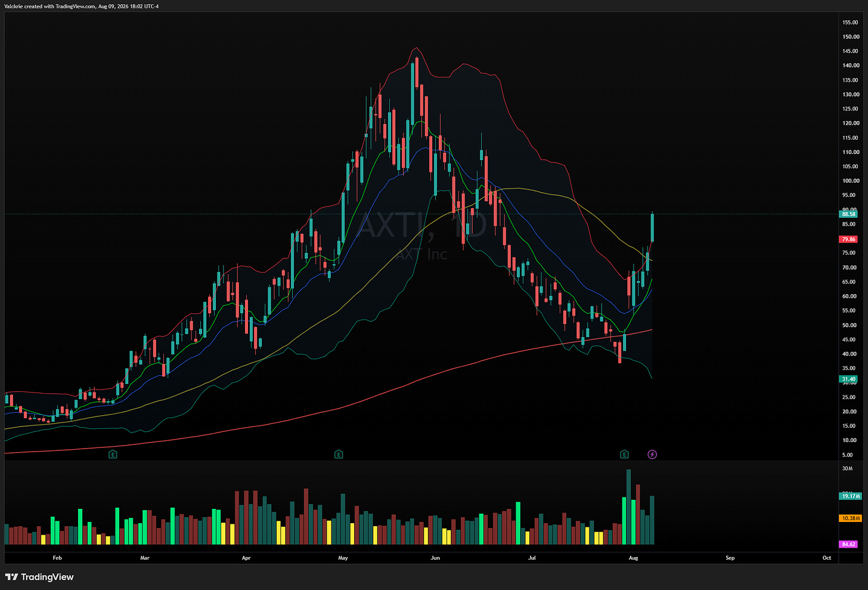Open the earnings marker nearest the May label
The height and width of the screenshot is (590, 868).
point(339,455)
